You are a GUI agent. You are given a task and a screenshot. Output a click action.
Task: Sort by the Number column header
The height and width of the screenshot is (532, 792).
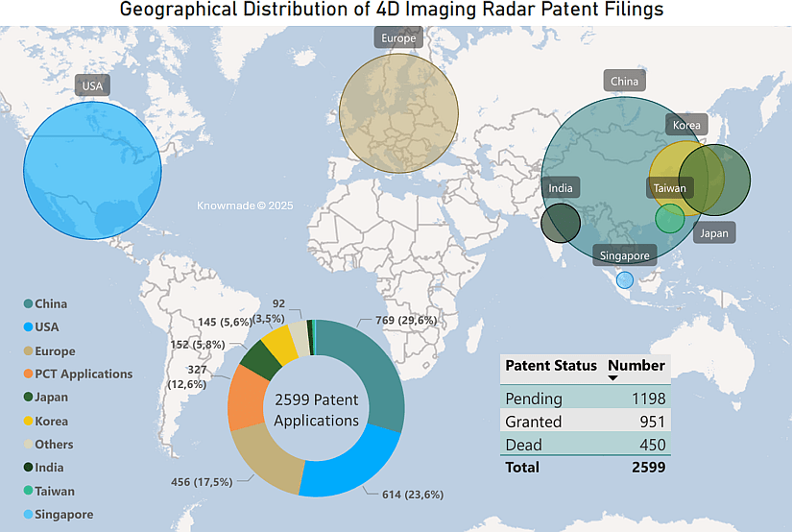[x=636, y=365]
